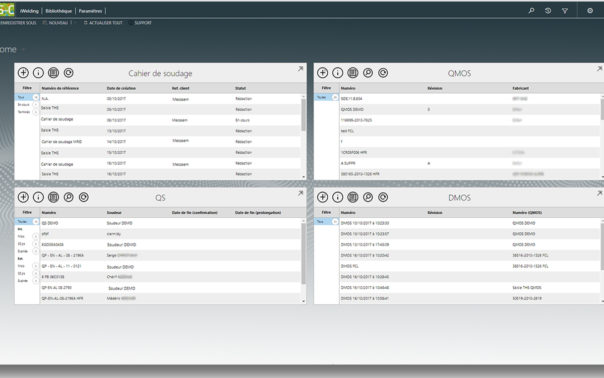Click Enregistrer sous in the toolbar
The height and width of the screenshot is (378, 604).
tap(18, 23)
